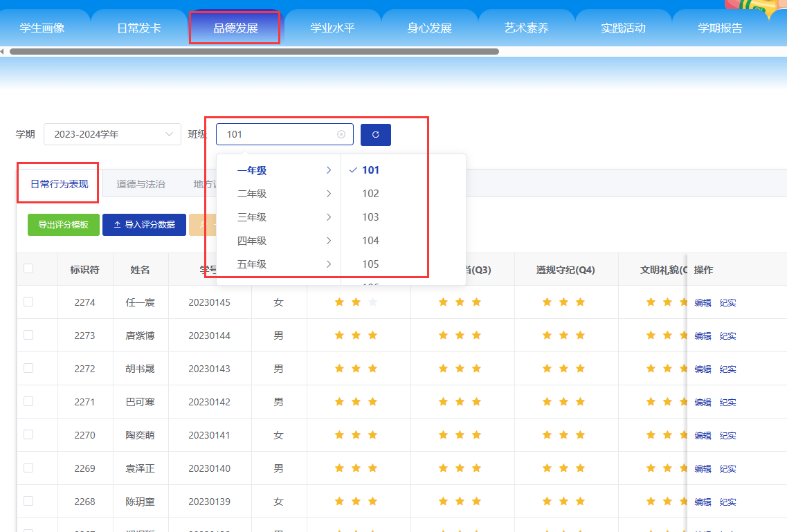Switch to the 艺术素养 tab
The height and width of the screenshot is (532, 787).
(526, 28)
